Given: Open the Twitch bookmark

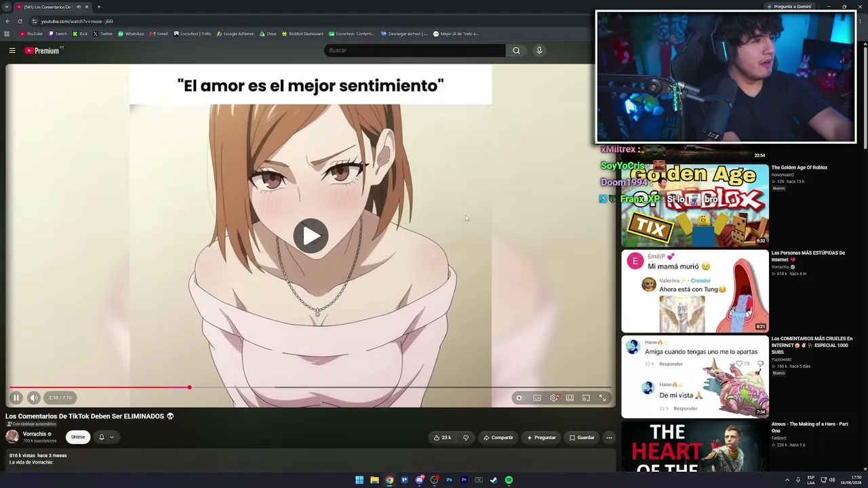Looking at the screenshot, I should pos(58,34).
